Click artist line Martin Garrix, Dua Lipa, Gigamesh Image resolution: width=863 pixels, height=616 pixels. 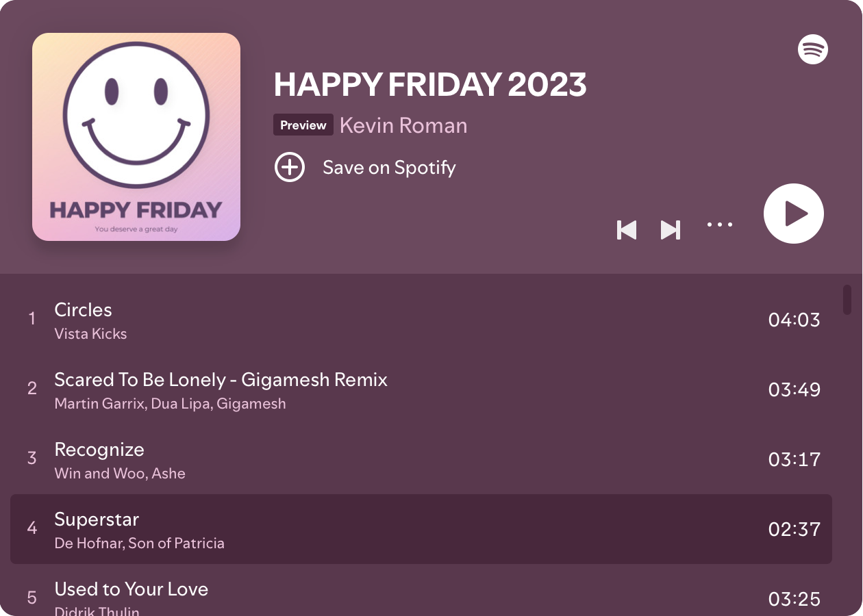171,404
